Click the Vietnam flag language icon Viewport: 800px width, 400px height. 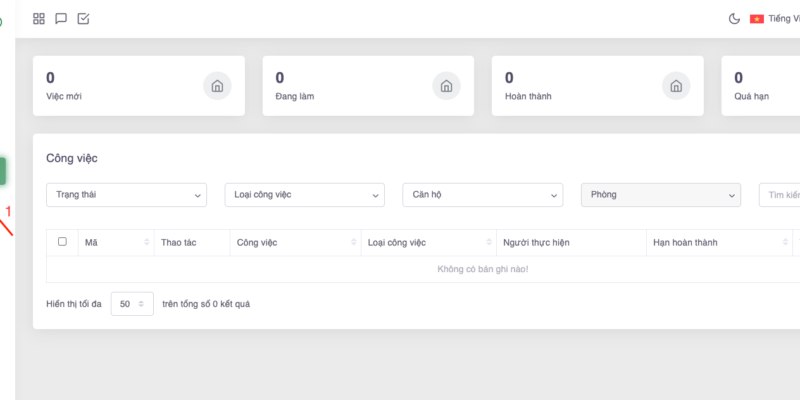pyautogui.click(x=757, y=19)
